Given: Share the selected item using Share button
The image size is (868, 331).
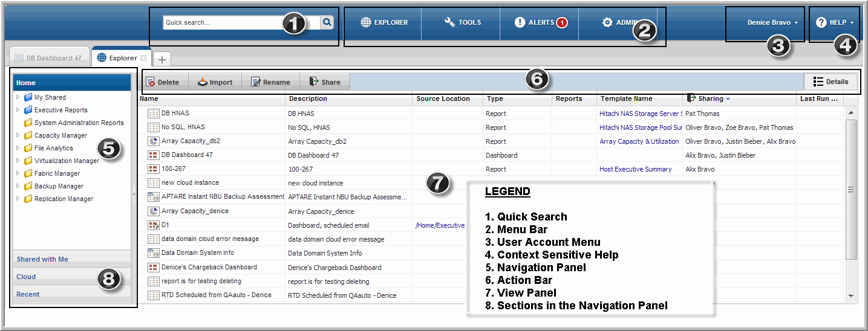Looking at the screenshot, I should pos(324,82).
